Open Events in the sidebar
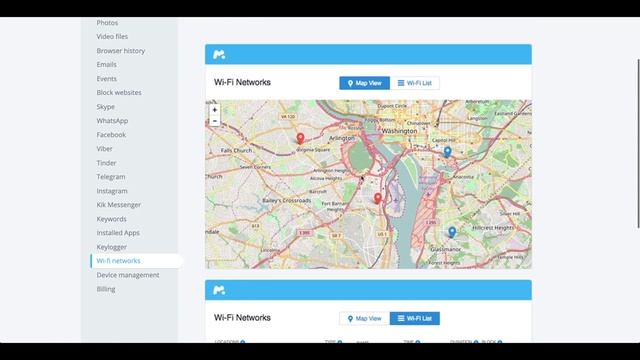Image resolution: width=640 pixels, height=360 pixels. [107, 79]
